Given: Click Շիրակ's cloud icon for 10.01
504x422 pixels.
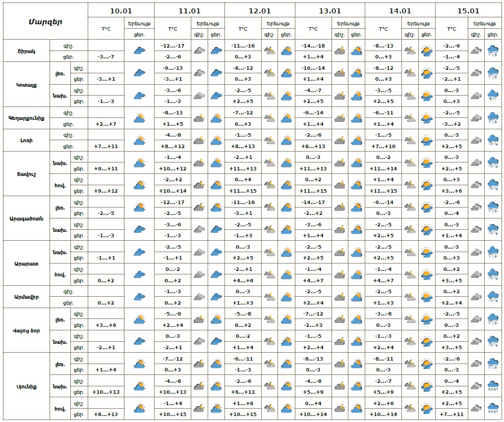Looking at the screenshot, I should (x=139, y=51).
